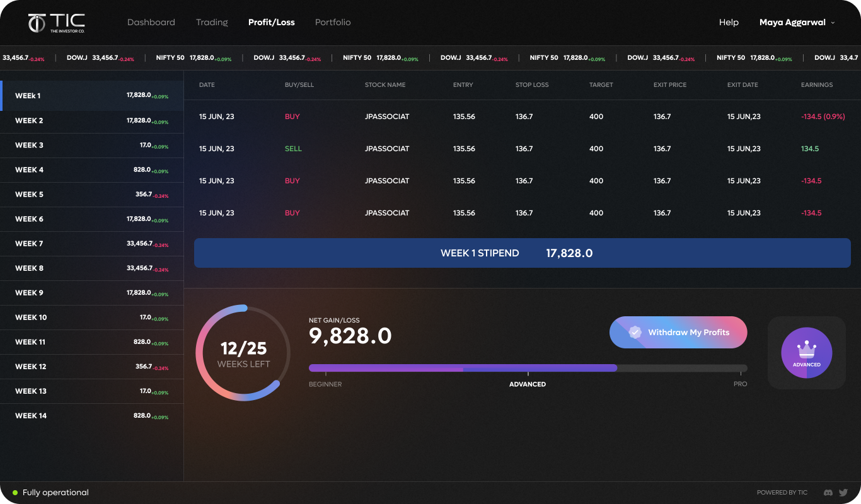Click the TIC logo icon
Image resolution: width=861 pixels, height=504 pixels.
37,23
